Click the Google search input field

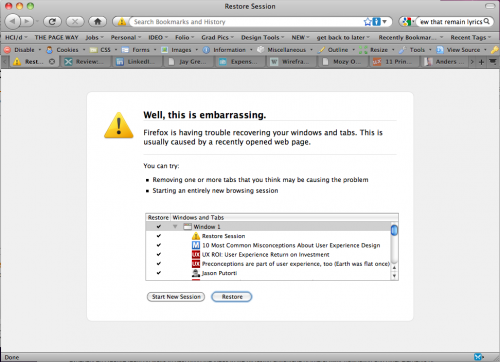[x=450, y=22]
